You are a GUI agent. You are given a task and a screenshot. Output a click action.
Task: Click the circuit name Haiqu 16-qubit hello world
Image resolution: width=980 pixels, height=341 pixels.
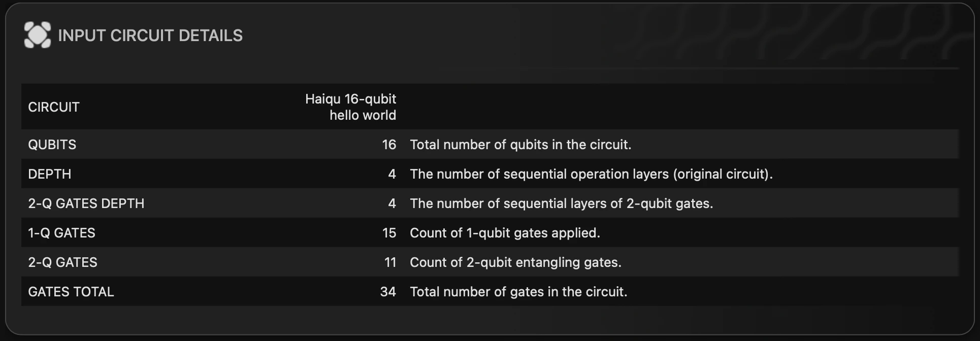coord(350,107)
